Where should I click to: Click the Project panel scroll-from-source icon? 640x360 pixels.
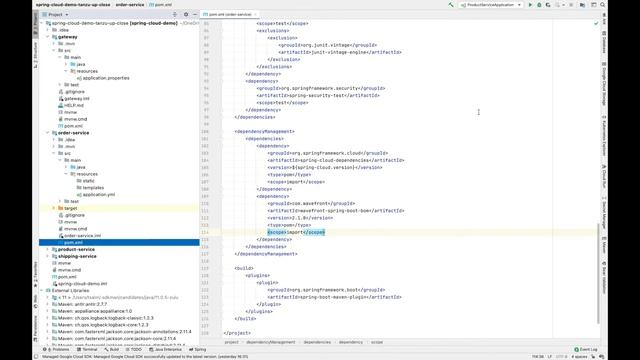pos(175,14)
